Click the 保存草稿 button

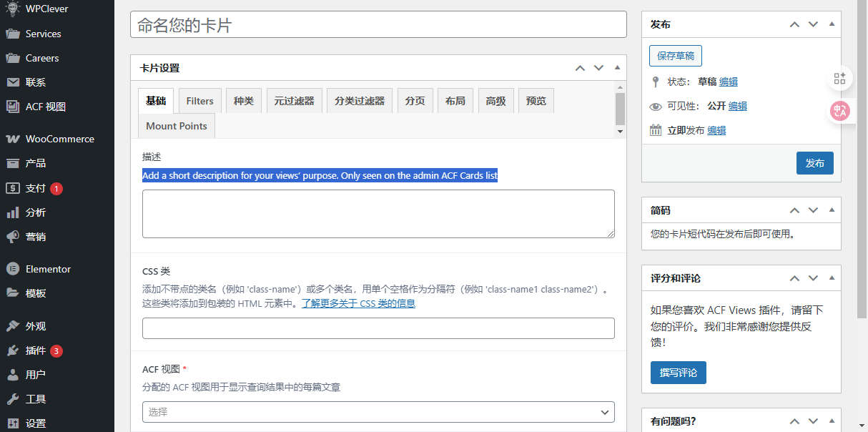(676, 56)
